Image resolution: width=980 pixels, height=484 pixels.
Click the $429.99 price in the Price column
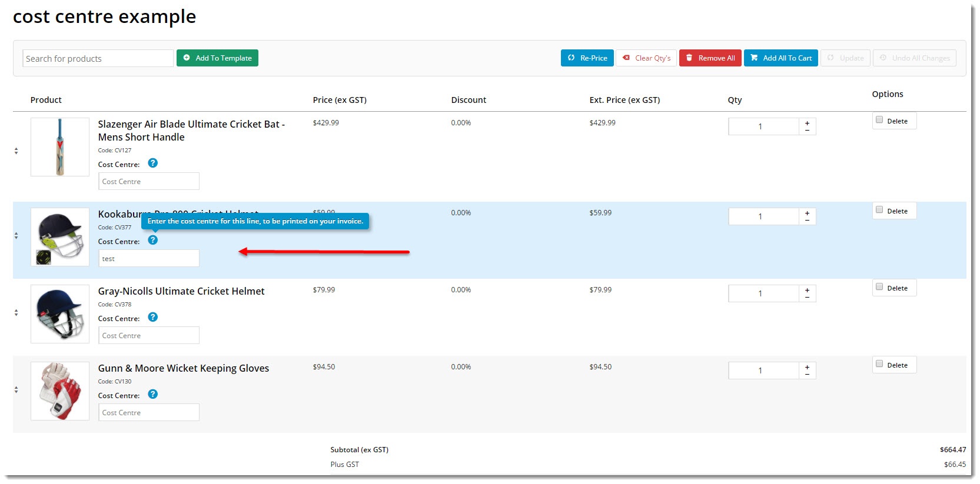(325, 123)
